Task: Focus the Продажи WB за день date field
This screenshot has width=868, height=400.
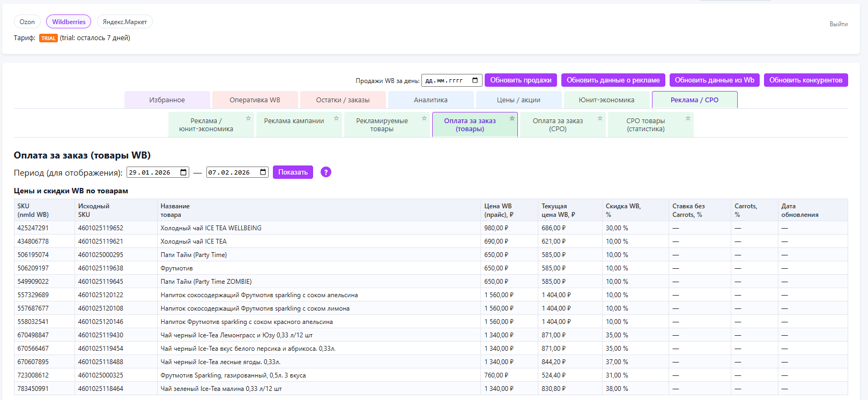Action: [x=452, y=80]
